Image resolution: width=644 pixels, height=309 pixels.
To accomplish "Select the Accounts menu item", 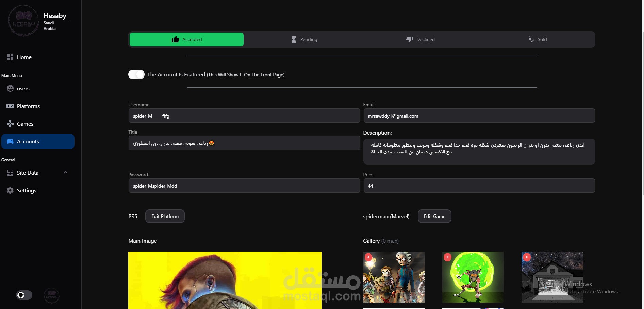I will click(x=38, y=141).
